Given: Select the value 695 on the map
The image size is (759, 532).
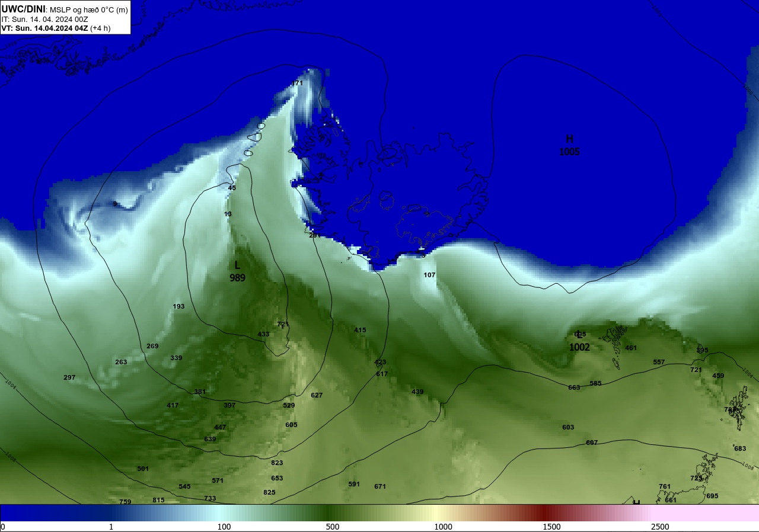Looking at the screenshot, I should (712, 496).
